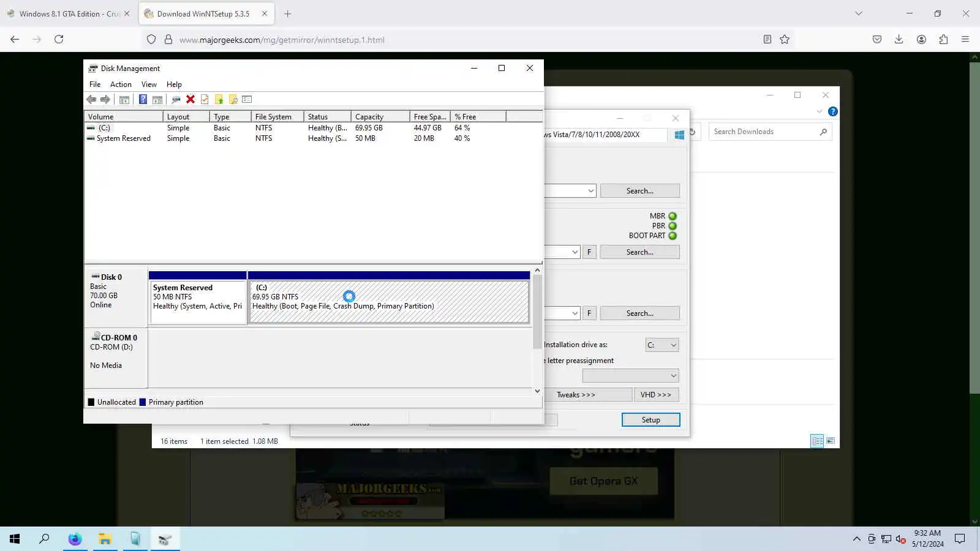Viewport: 980px width, 551px height.
Task: Switch Explorer to details view toggle
Action: tap(817, 441)
